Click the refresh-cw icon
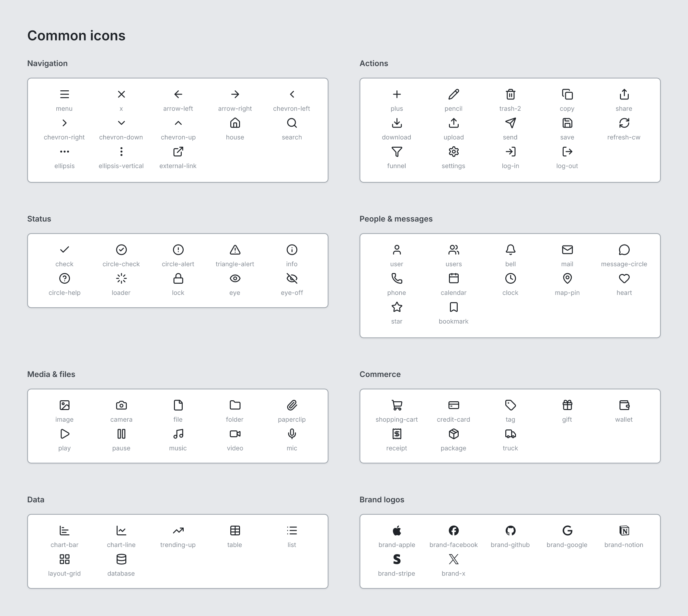This screenshot has height=616, width=688. 624,123
